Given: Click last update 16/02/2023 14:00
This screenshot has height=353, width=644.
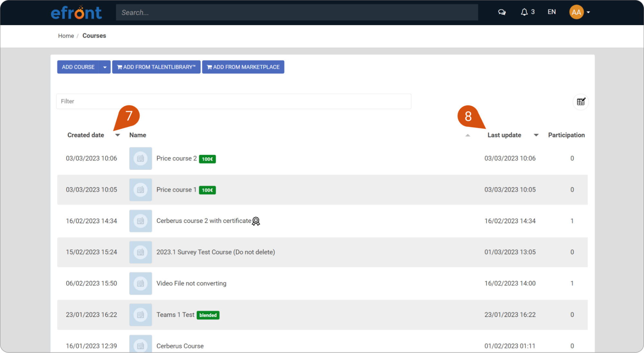Looking at the screenshot, I should 510,283.
